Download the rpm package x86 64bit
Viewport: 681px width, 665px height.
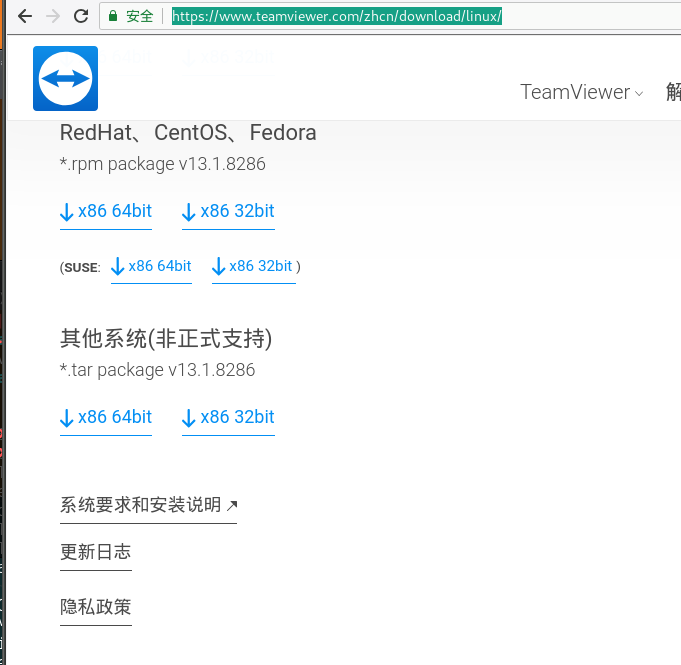106,212
